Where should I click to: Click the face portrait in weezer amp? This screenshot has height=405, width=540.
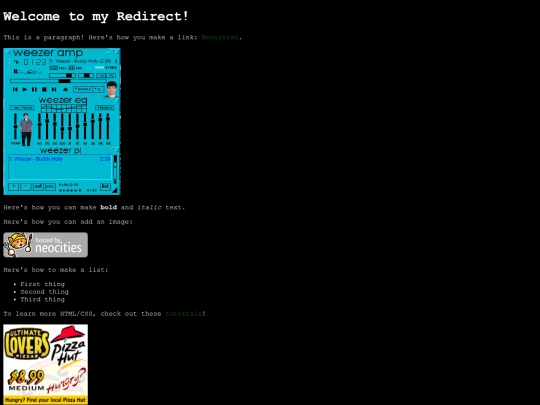pos(112,89)
